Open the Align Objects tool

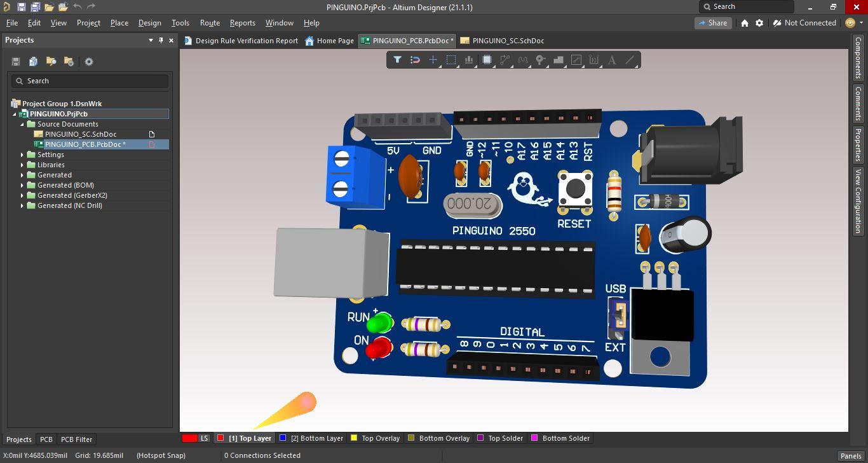point(469,60)
